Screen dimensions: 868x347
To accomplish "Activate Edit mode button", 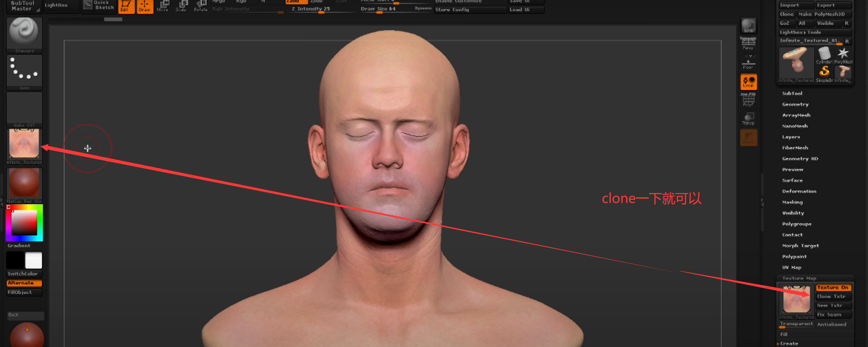I will 126,6.
